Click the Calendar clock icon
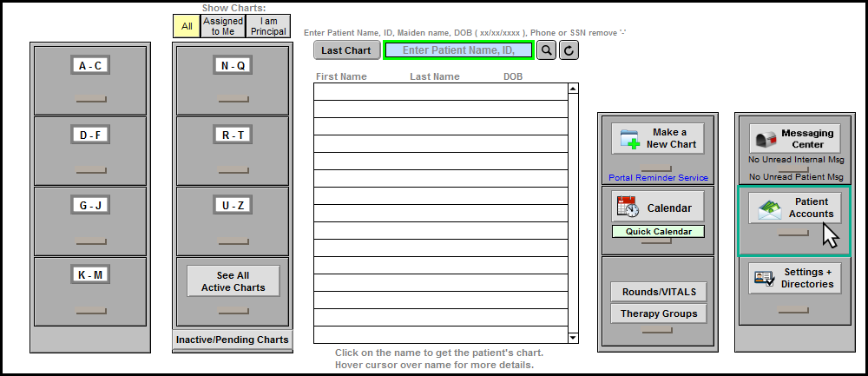This screenshot has width=868, height=376. pyautogui.click(x=628, y=208)
